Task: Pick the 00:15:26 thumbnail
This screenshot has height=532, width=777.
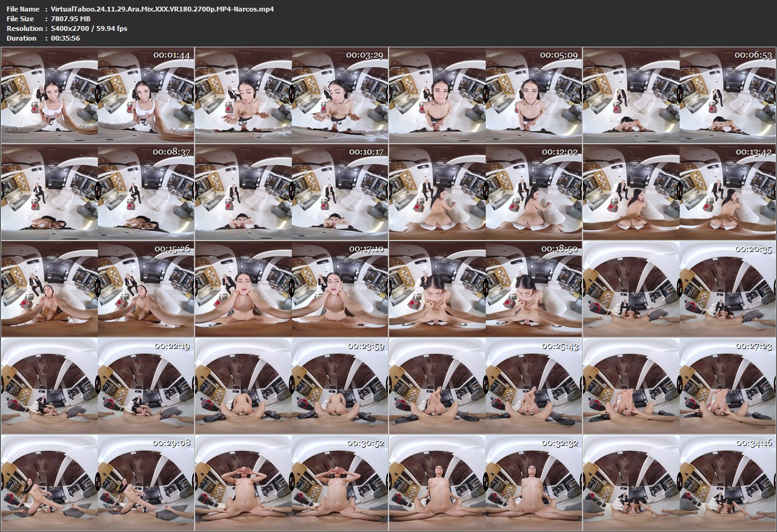Action: point(98,289)
